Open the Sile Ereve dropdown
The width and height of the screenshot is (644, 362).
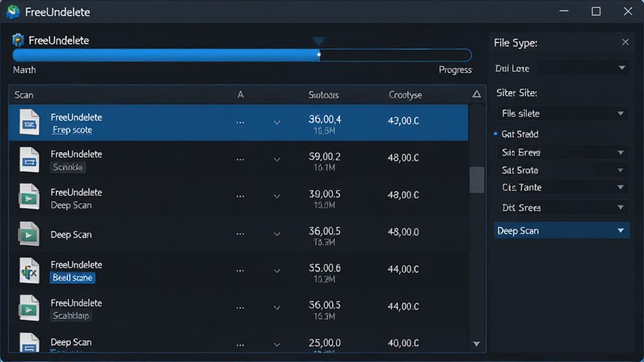pos(562,152)
